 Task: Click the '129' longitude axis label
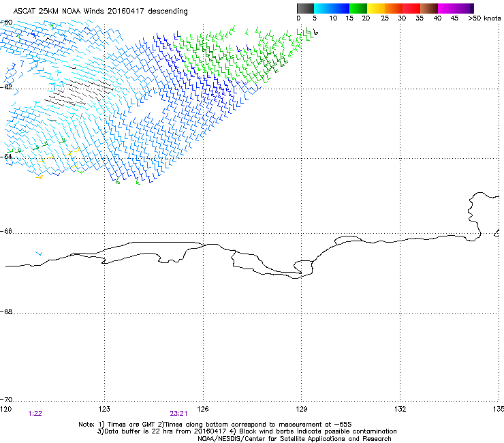point(302,409)
